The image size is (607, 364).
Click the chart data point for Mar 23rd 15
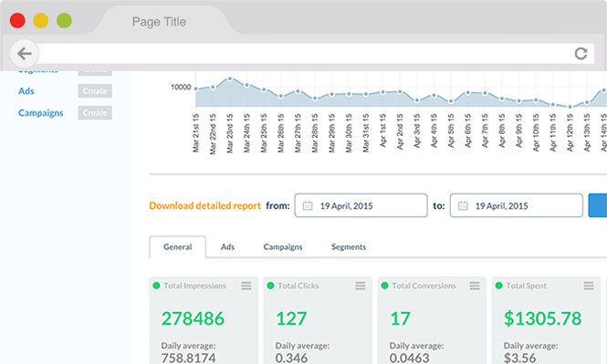pyautogui.click(x=230, y=78)
